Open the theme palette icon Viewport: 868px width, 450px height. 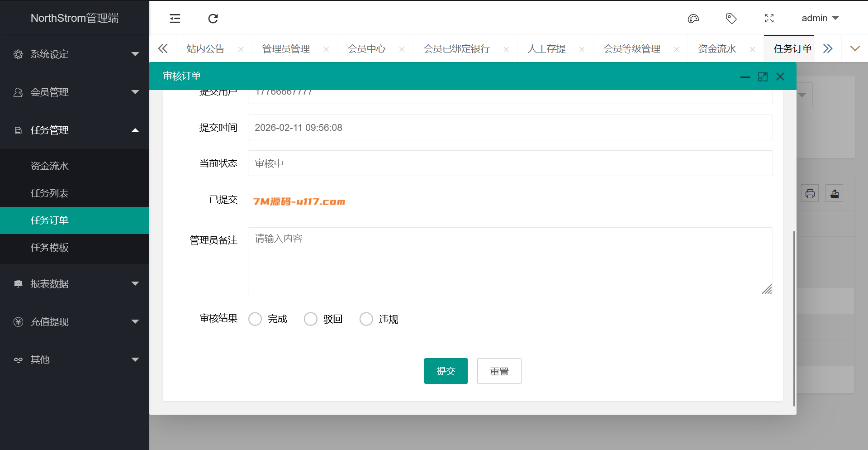pos(693,19)
